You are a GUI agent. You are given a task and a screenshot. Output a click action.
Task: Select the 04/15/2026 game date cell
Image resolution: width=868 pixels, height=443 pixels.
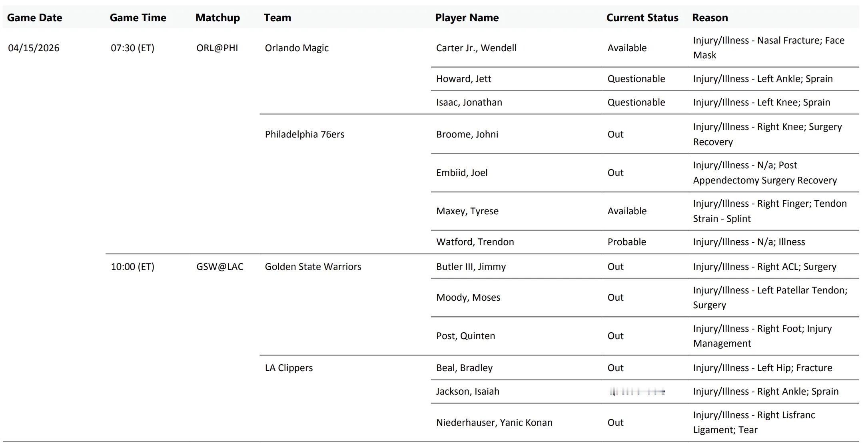coord(34,48)
